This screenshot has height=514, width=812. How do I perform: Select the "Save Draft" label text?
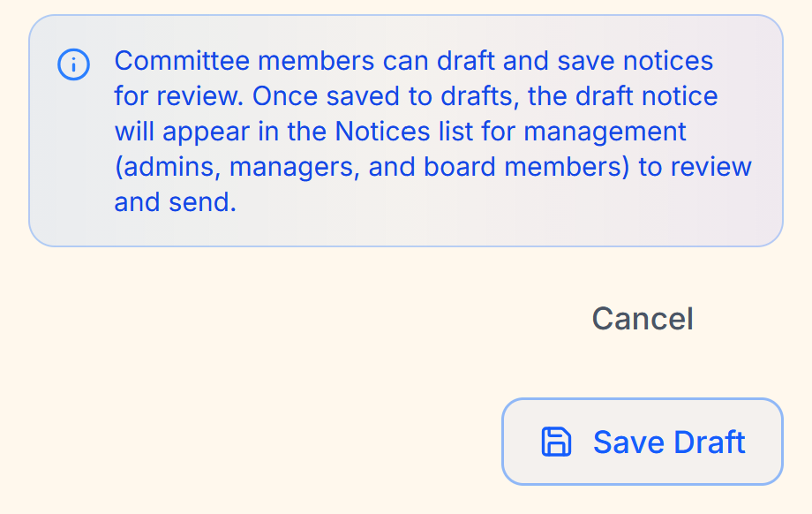click(x=669, y=442)
